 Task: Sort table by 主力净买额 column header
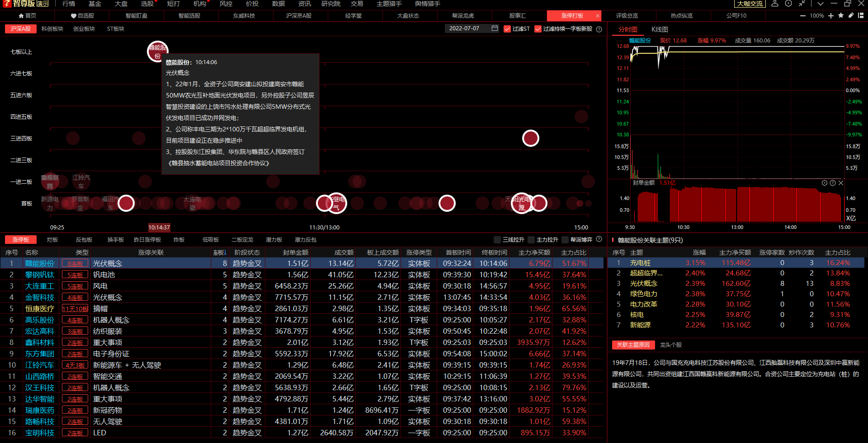pos(534,252)
